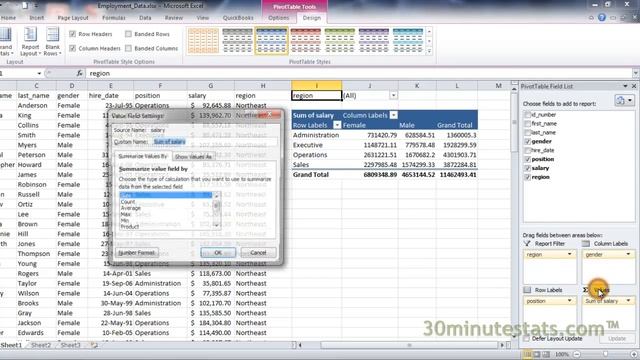Click the Number Format button
The width and height of the screenshot is (640, 360).
136,253
